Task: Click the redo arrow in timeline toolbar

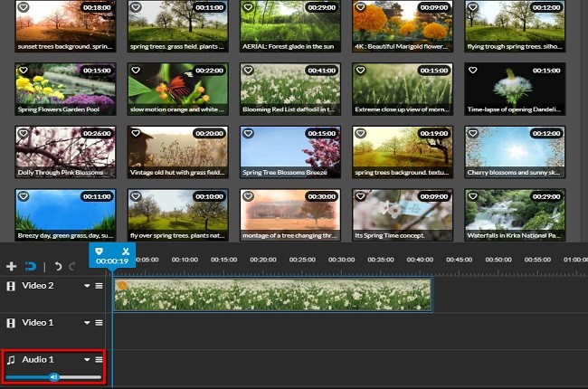Action: click(71, 267)
